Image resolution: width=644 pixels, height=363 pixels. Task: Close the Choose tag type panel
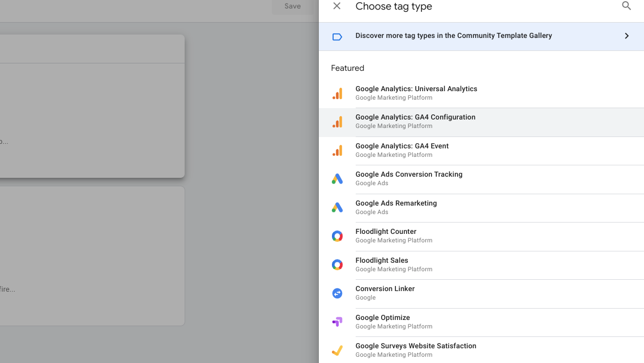pos(337,6)
